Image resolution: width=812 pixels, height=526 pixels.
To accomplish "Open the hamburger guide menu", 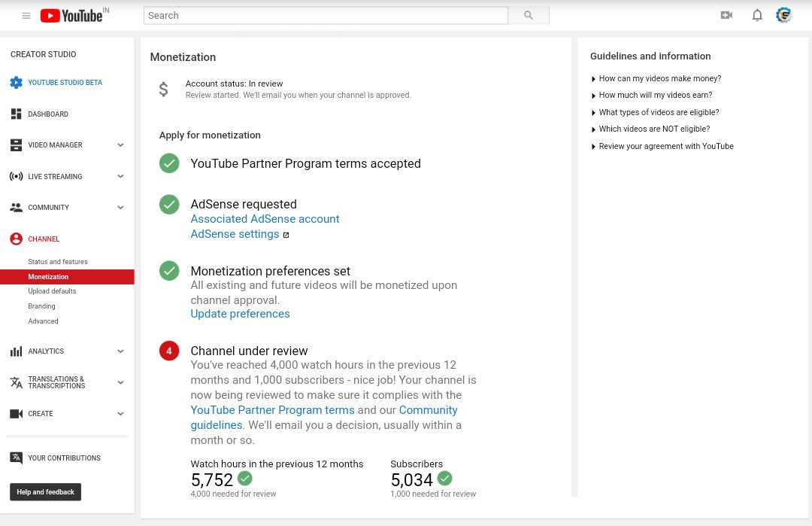I will (26, 16).
